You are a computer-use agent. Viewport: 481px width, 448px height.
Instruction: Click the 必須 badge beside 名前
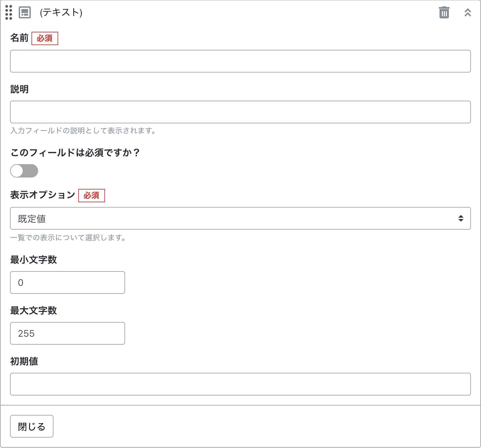pyautogui.click(x=45, y=38)
